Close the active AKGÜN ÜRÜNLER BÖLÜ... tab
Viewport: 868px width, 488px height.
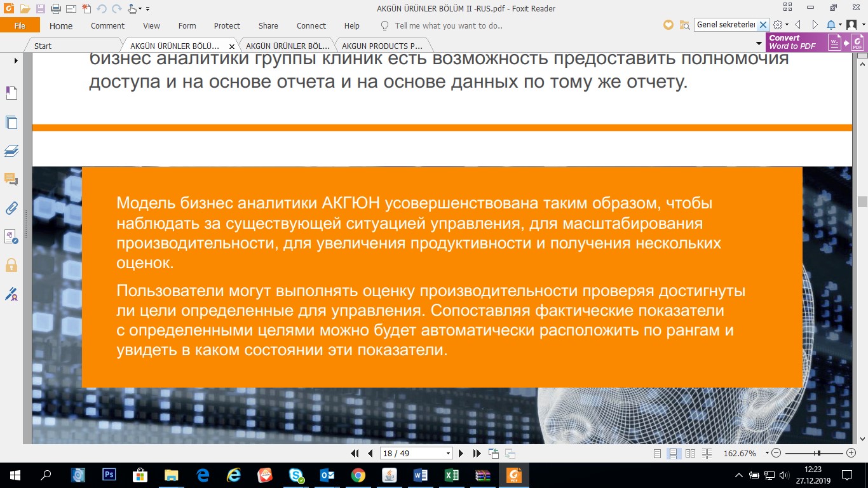click(x=232, y=46)
